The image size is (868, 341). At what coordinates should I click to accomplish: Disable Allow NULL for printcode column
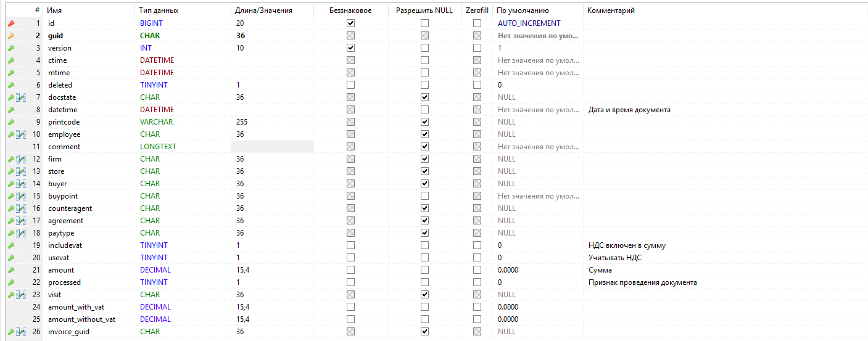pyautogui.click(x=424, y=122)
